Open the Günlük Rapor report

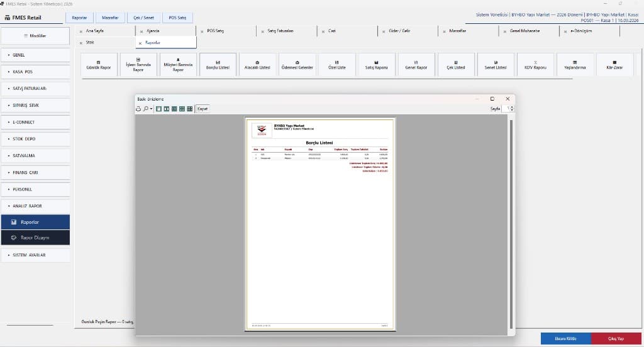[x=99, y=65]
